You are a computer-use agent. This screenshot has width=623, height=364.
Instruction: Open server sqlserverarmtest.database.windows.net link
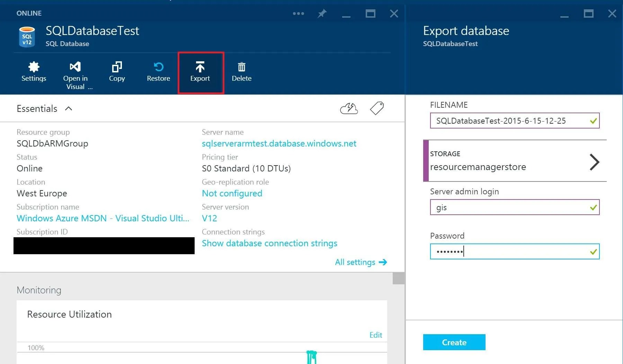coord(279,143)
